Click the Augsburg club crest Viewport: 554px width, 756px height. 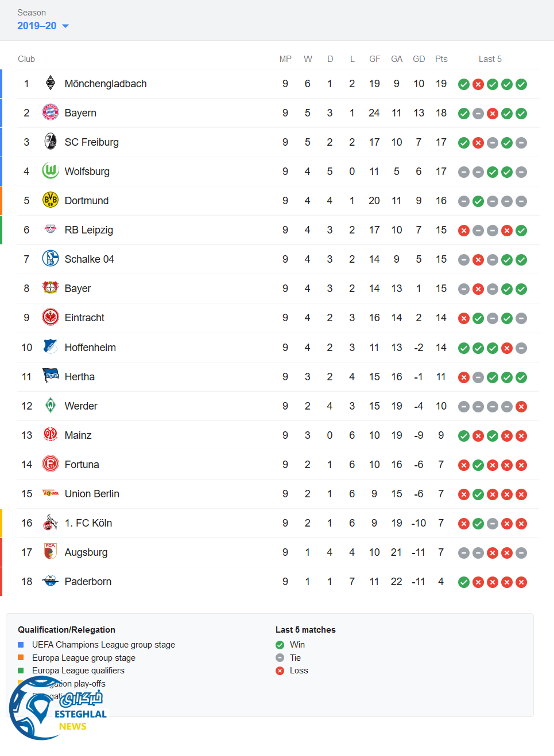(51, 552)
